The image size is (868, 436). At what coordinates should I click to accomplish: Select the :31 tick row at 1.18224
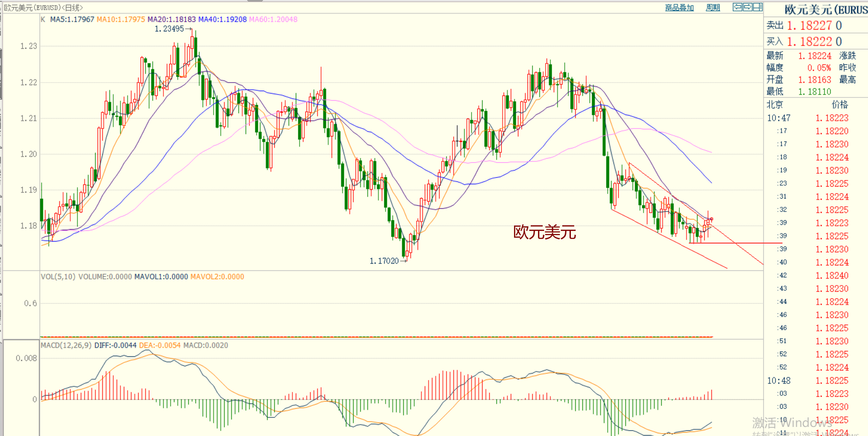click(x=816, y=197)
